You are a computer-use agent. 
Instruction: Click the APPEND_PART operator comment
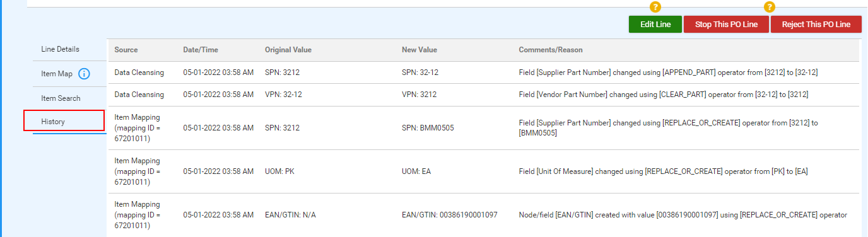point(668,72)
